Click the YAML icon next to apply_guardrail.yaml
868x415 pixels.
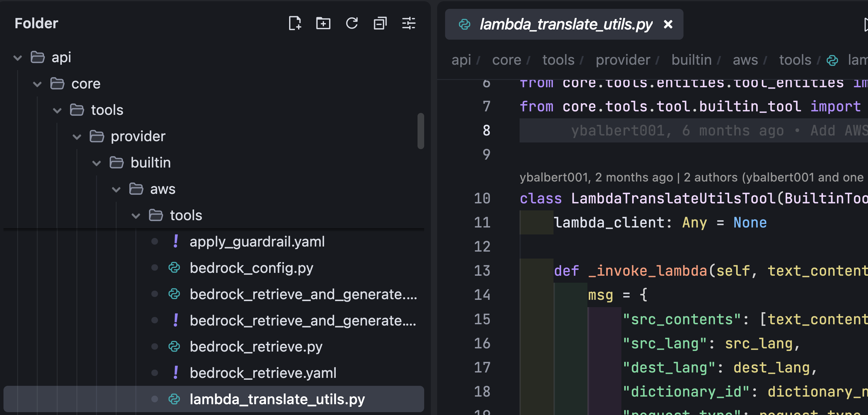click(176, 241)
